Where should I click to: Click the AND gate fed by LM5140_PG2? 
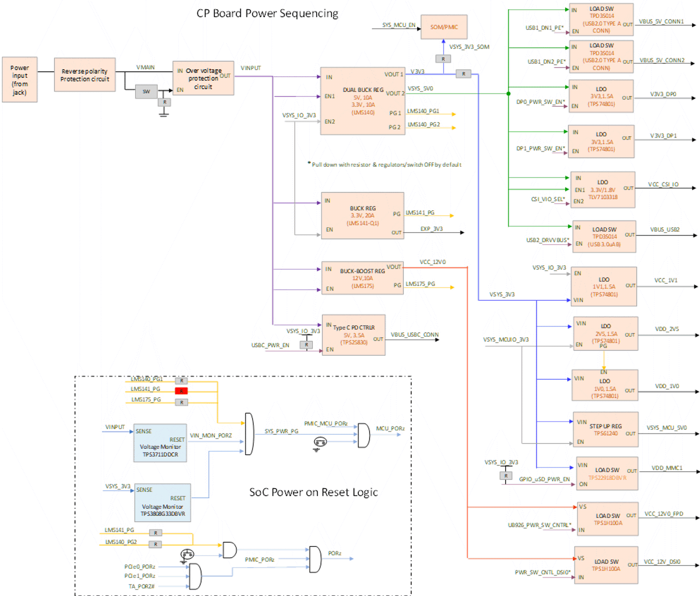pyautogui.click(x=230, y=550)
